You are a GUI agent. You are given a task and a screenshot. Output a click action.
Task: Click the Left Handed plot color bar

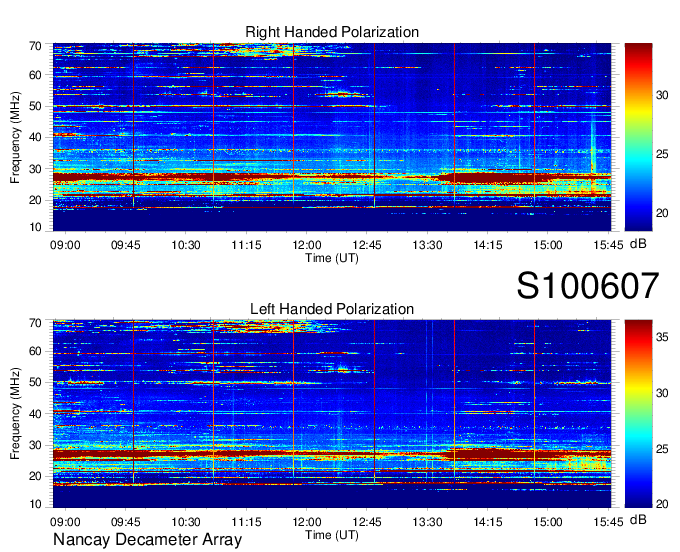click(x=638, y=414)
